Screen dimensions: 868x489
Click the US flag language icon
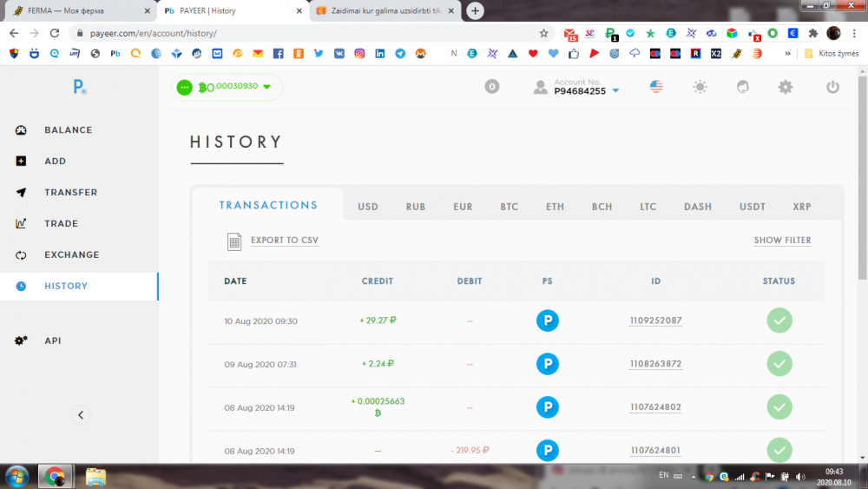click(656, 87)
